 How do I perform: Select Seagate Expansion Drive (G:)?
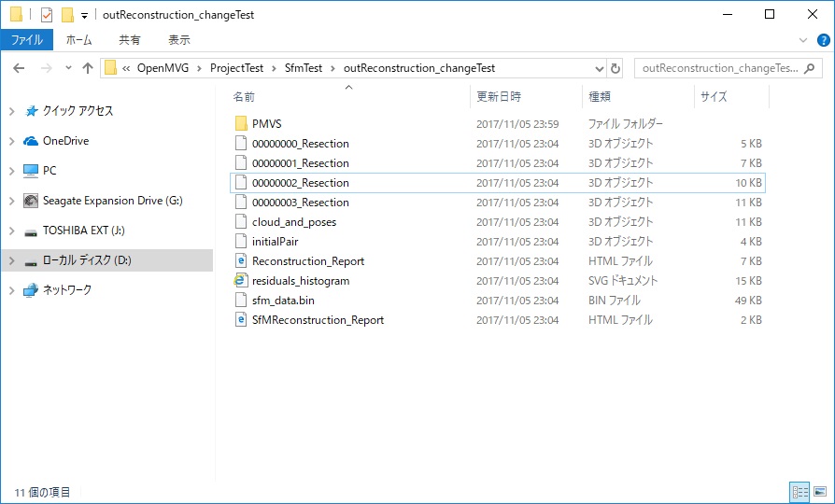pos(112,201)
